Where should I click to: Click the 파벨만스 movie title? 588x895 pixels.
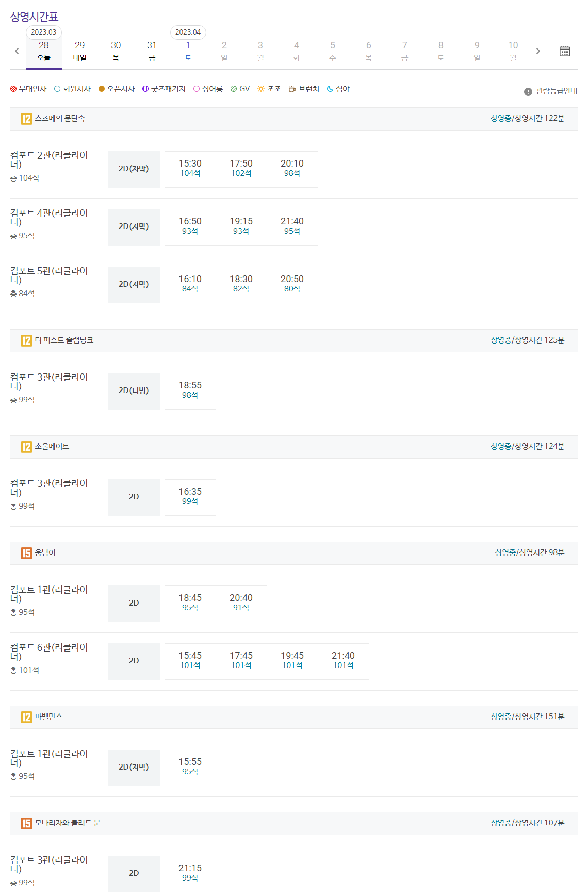(48, 717)
